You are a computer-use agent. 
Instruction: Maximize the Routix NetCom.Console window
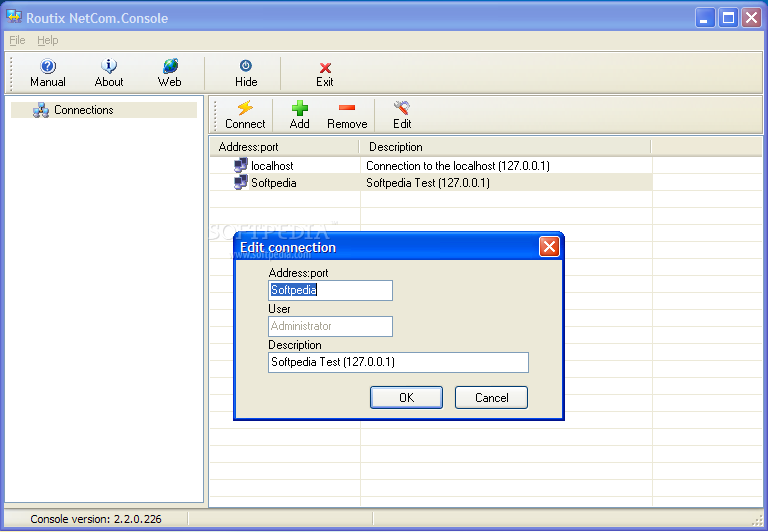tap(728, 18)
